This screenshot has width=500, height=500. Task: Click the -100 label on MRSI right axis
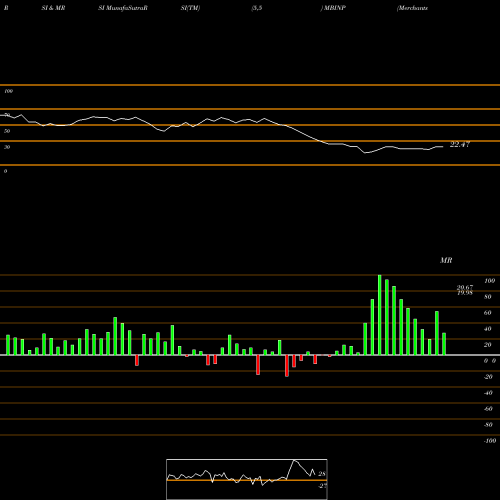(x=490, y=441)
